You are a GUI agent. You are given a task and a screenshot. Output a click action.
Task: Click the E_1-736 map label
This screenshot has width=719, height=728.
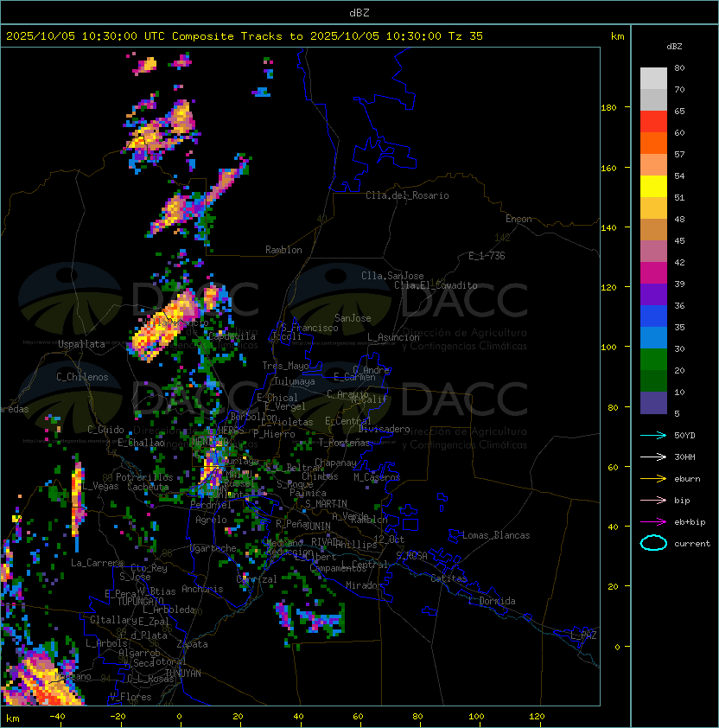pos(487,256)
